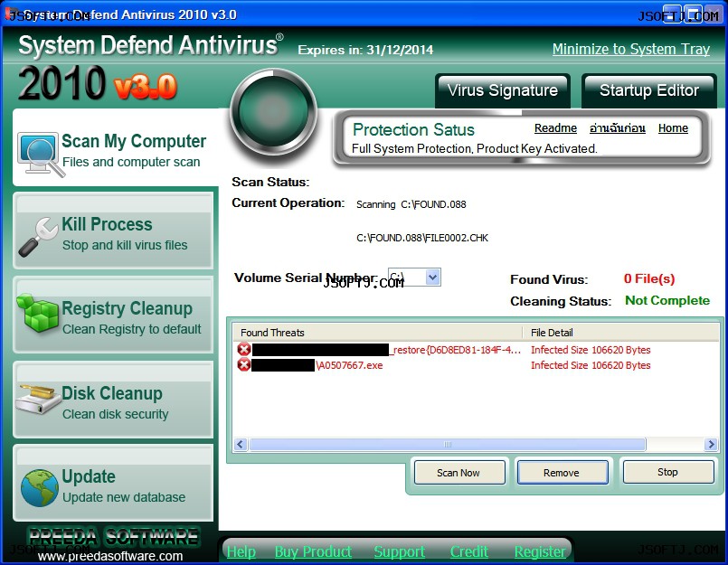Open the Update database section
This screenshot has width=728, height=565.
point(113,484)
